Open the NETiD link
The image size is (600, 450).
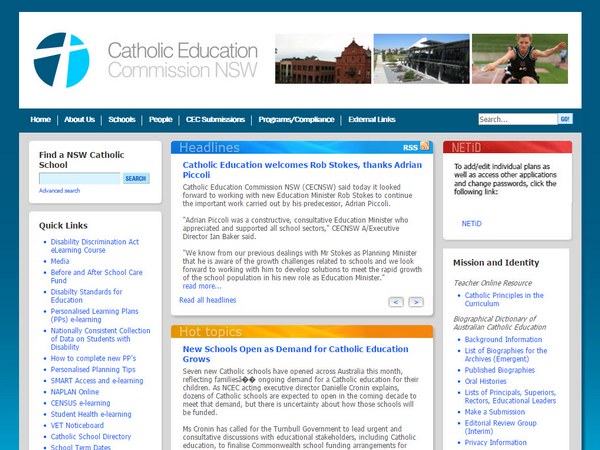pos(471,223)
